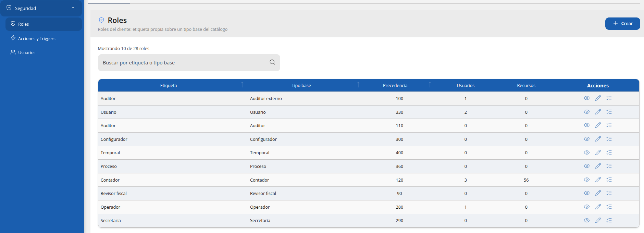View the Usuario role details
The image size is (644, 233).
587,112
